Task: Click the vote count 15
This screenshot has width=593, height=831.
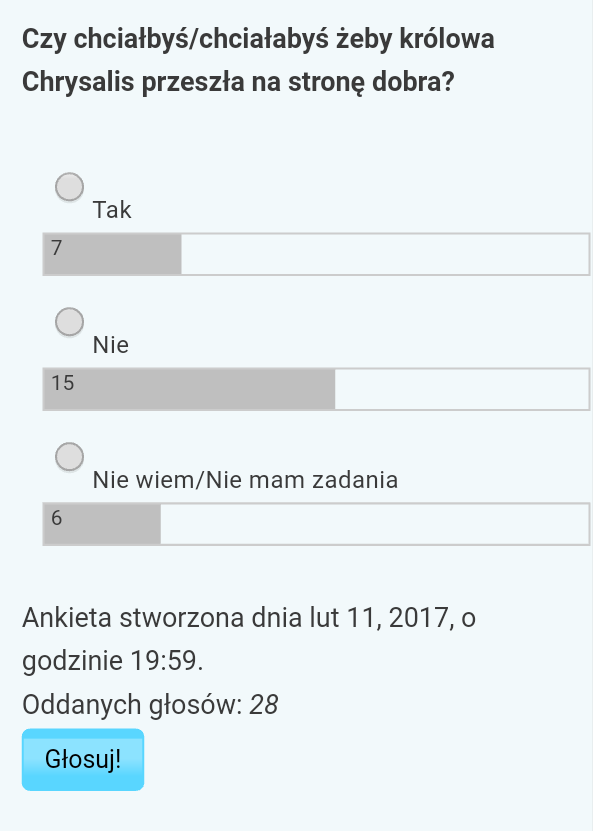Action: point(63,383)
